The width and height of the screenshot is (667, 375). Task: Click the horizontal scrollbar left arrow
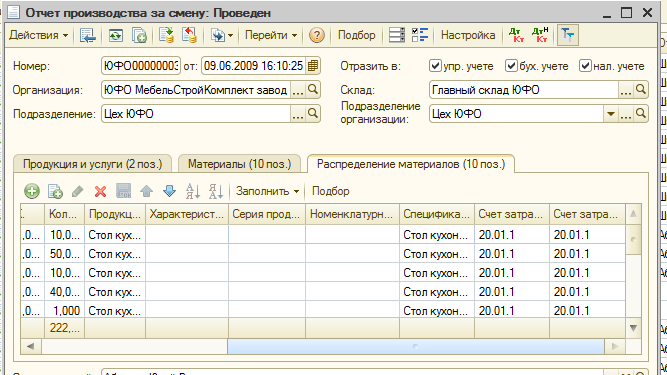[x=31, y=347]
